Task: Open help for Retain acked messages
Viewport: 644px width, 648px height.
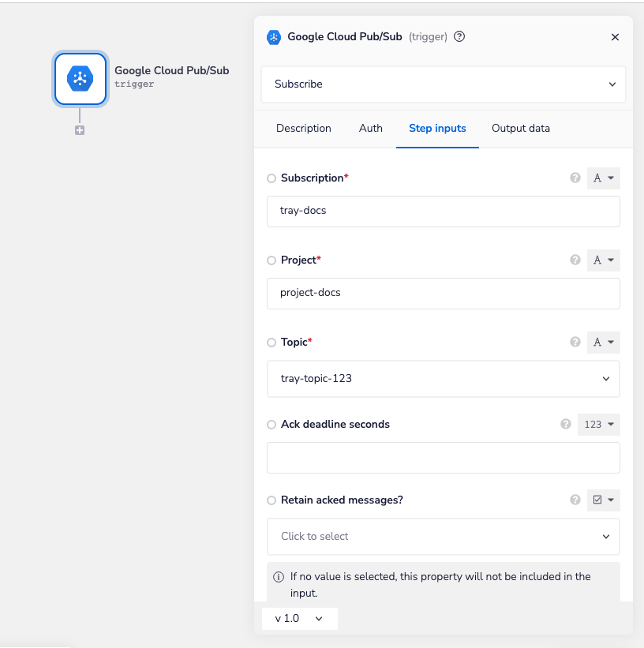Action: click(575, 500)
